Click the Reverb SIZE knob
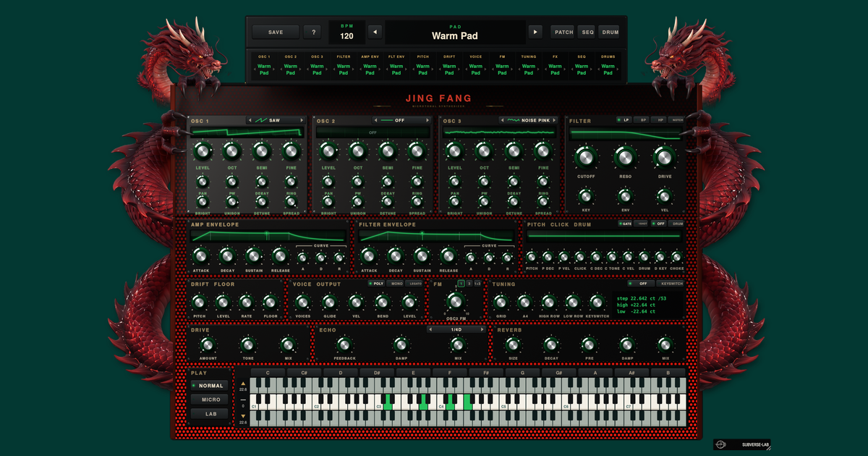 coord(512,344)
